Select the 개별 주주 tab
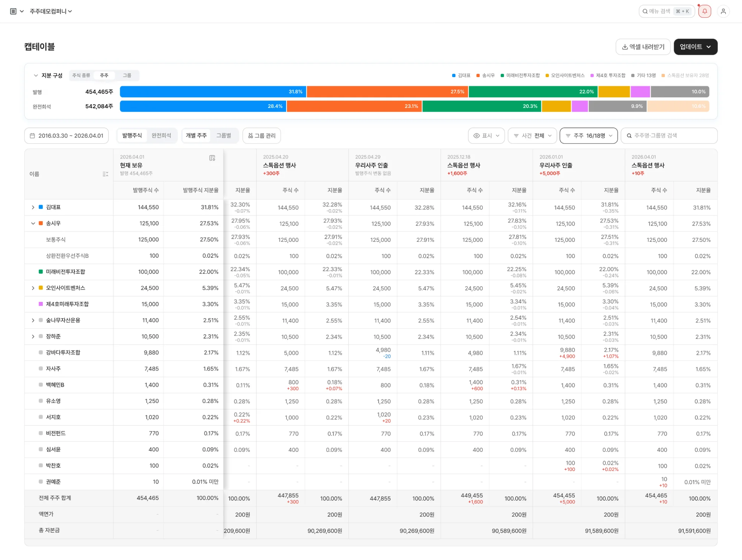This screenshot has height=560, width=742. coord(196,136)
